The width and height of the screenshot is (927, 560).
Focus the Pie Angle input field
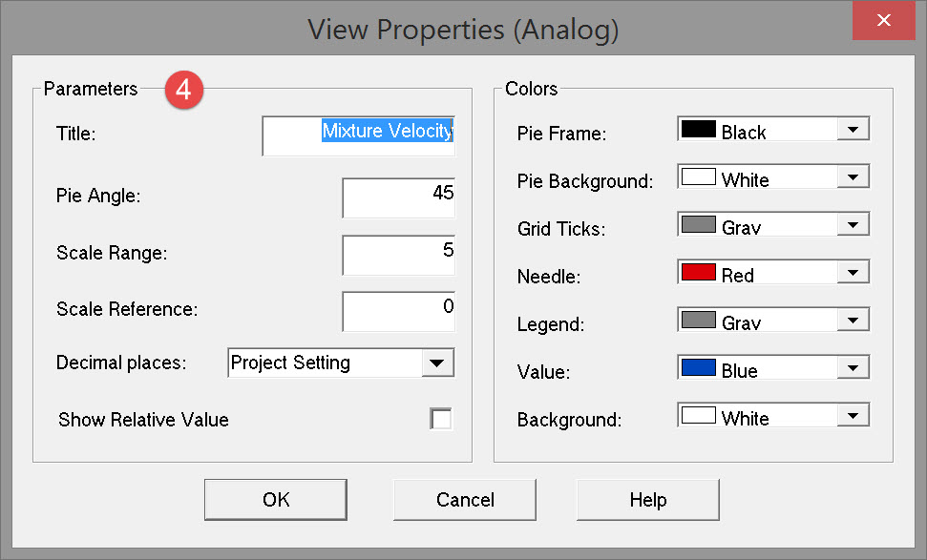pyautogui.click(x=398, y=197)
